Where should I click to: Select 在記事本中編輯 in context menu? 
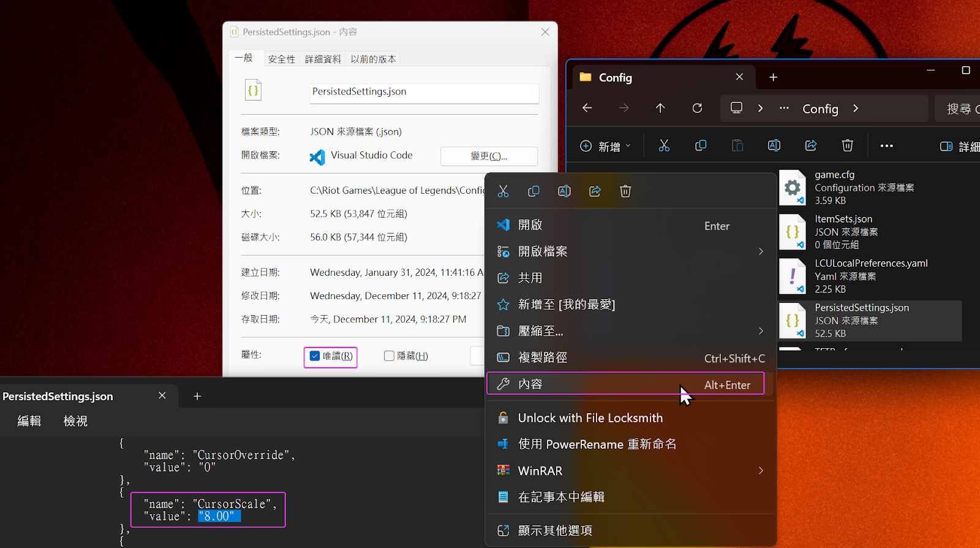[x=631, y=497]
